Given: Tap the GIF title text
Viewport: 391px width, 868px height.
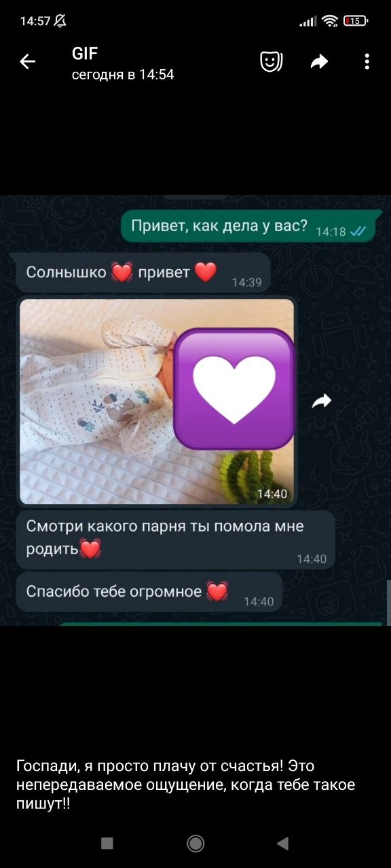Looking at the screenshot, I should coord(85,54).
